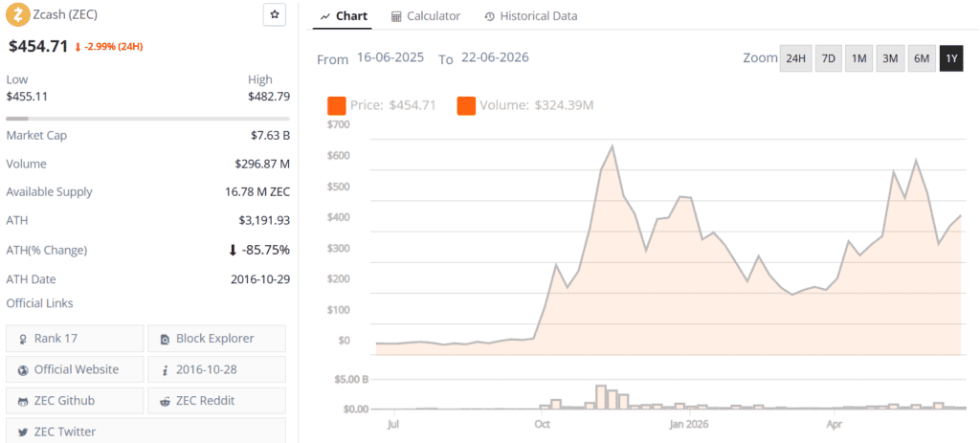980x443 pixels.
Task: Click the Official Links label
Action: 39,303
